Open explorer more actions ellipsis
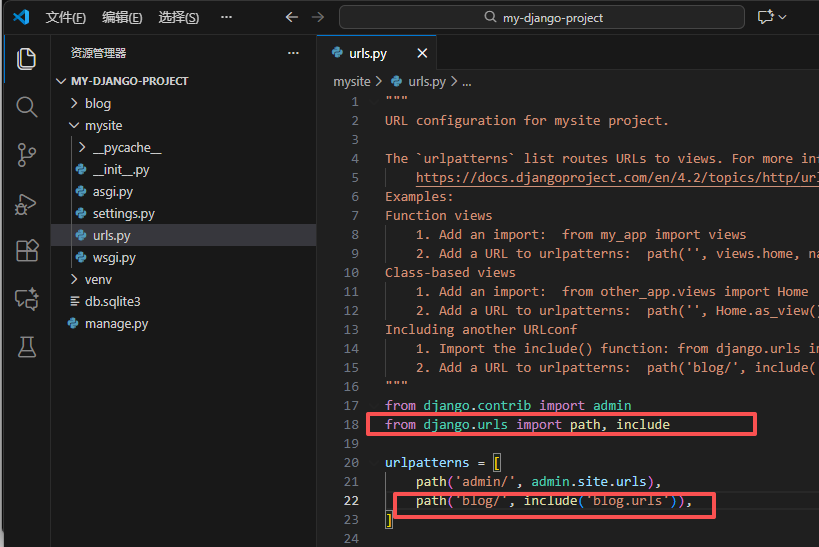The height and width of the screenshot is (547, 819). click(293, 53)
